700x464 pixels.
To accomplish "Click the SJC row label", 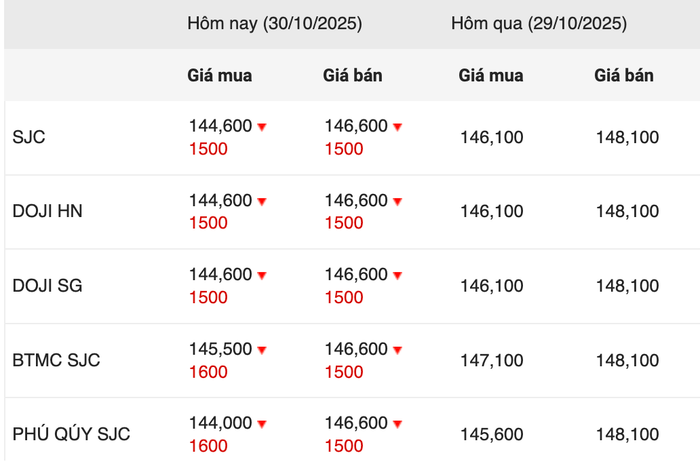I will (x=29, y=137).
